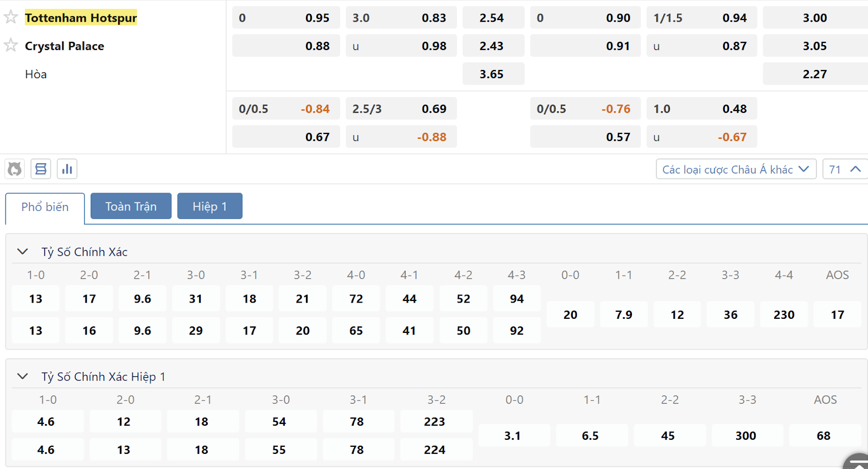Pick correct score 4-0 odds 72

tap(356, 299)
